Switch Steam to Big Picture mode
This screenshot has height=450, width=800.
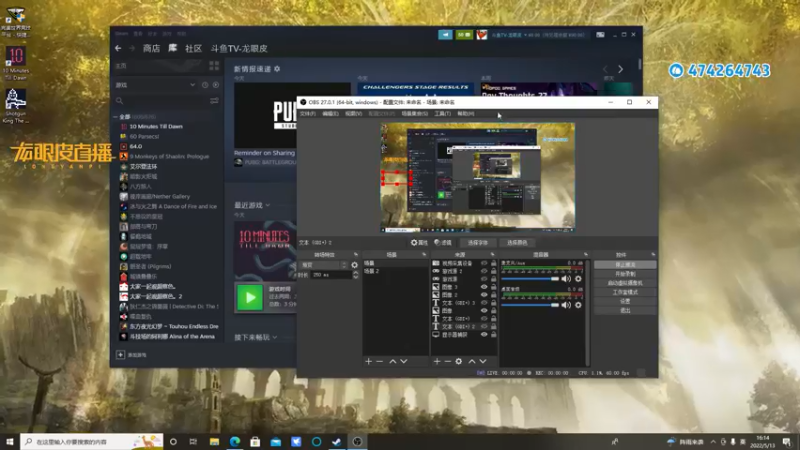click(601, 35)
